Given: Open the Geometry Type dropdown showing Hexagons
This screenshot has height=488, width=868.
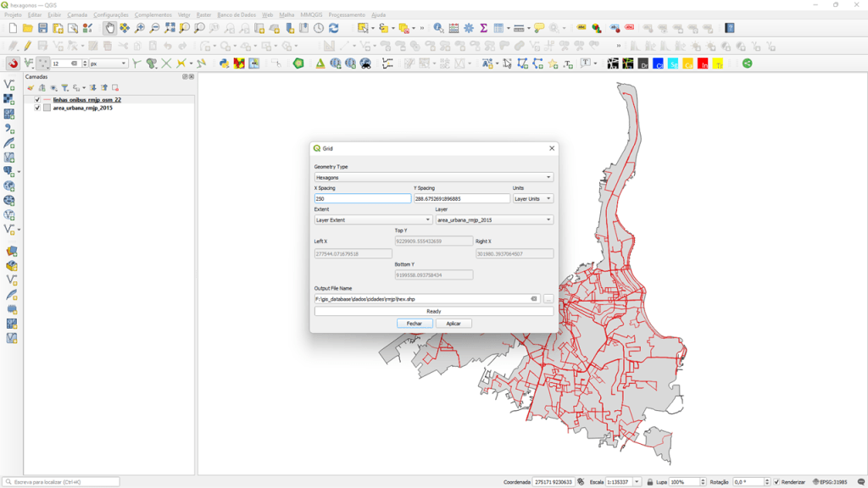Looking at the screenshot, I should coord(433,177).
